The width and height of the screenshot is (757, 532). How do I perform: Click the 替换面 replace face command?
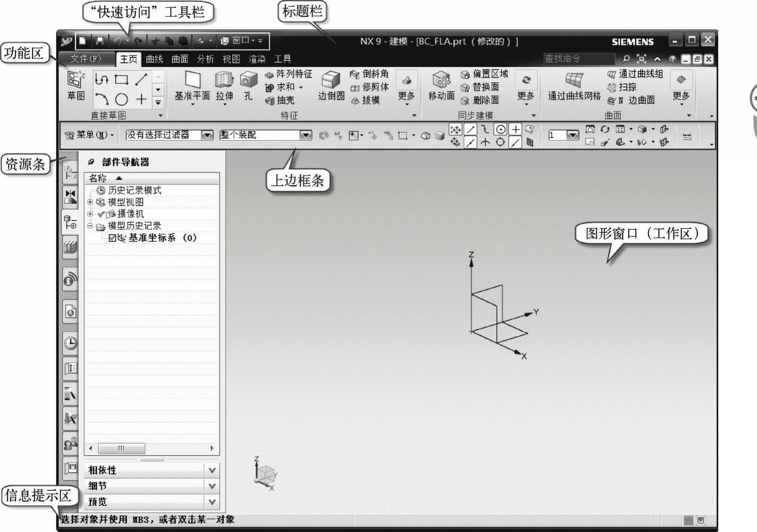point(479,87)
